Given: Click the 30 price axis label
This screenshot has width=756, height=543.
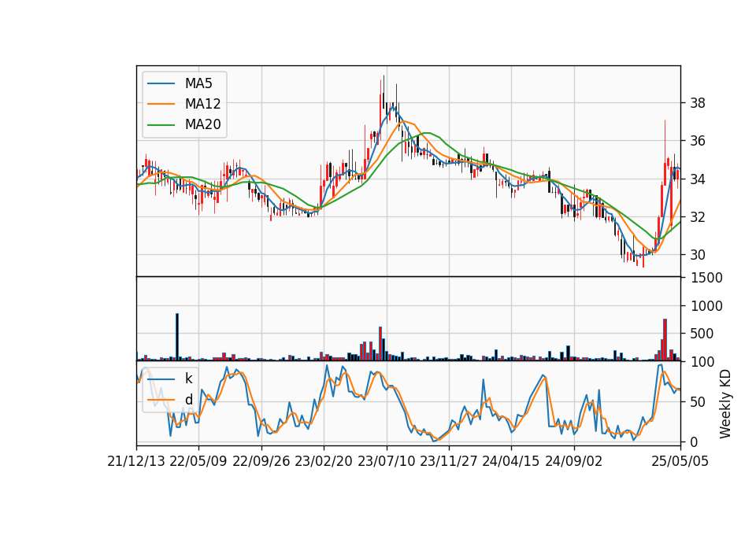Looking at the screenshot, I should [x=697, y=255].
